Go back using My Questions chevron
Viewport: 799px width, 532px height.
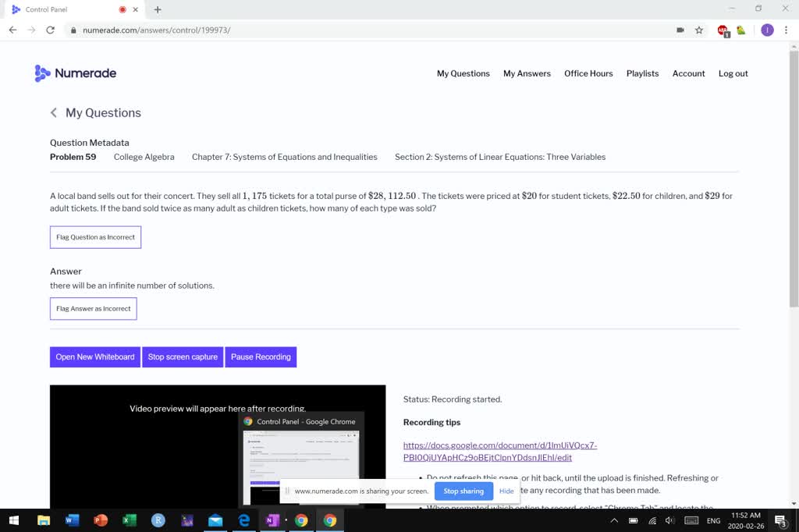point(54,113)
